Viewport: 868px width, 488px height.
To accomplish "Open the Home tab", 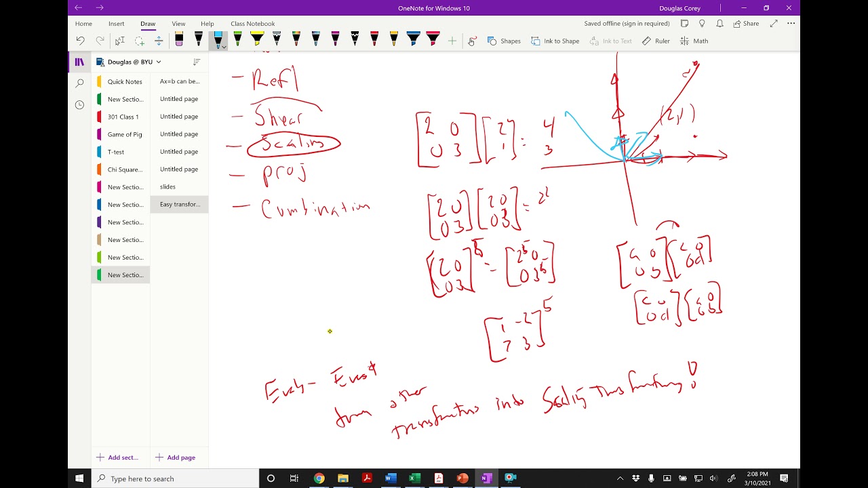I will (x=83, y=24).
